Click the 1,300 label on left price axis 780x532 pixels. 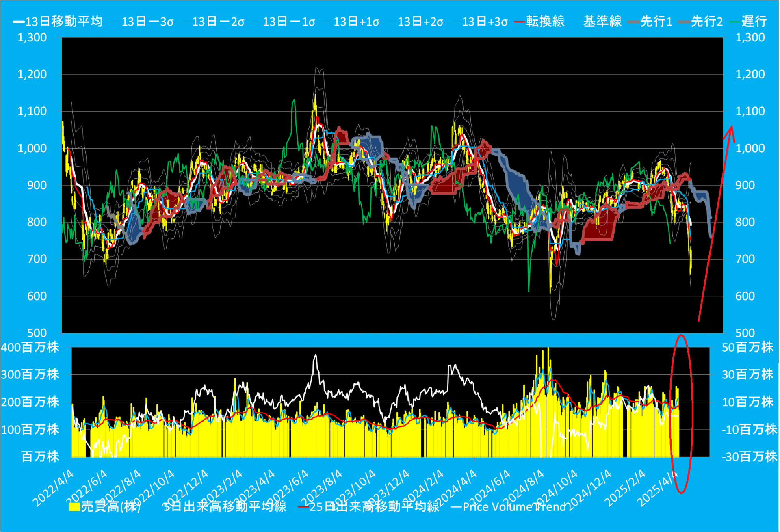coord(32,37)
